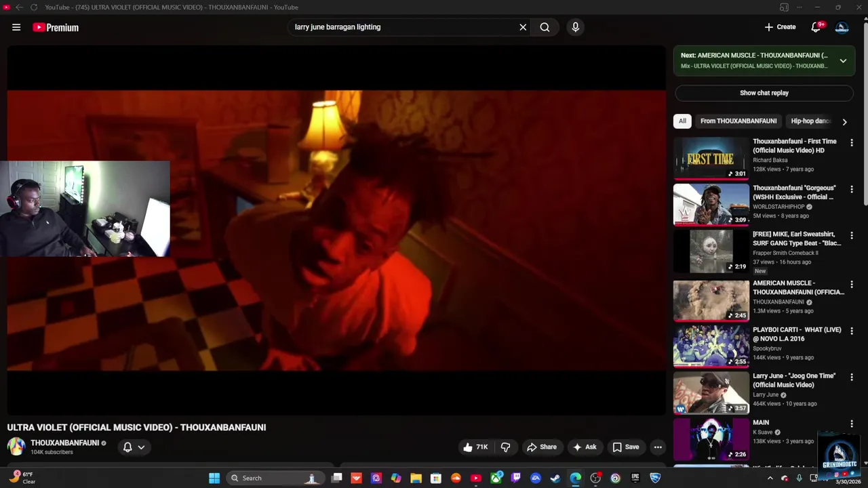Save video to playlist

coord(625,447)
